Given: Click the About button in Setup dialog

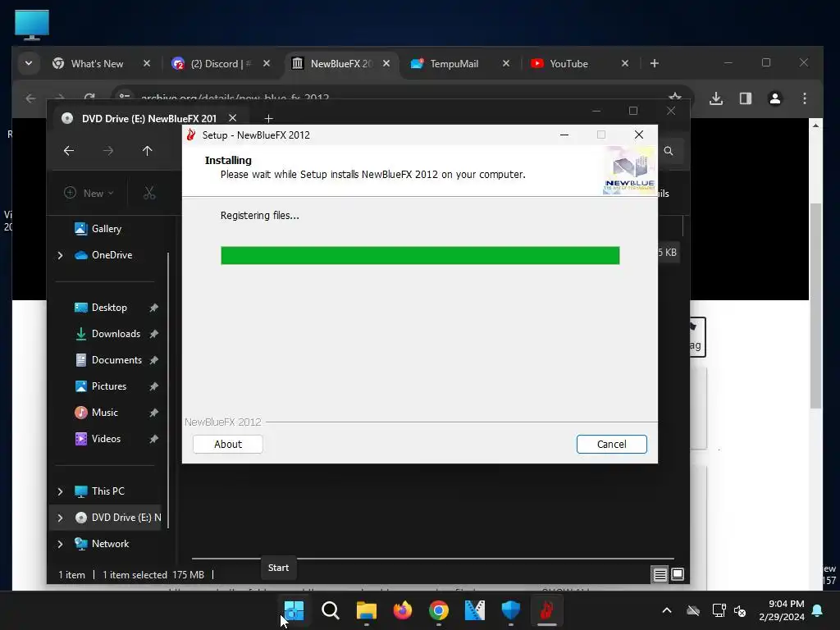Looking at the screenshot, I should click(x=228, y=444).
